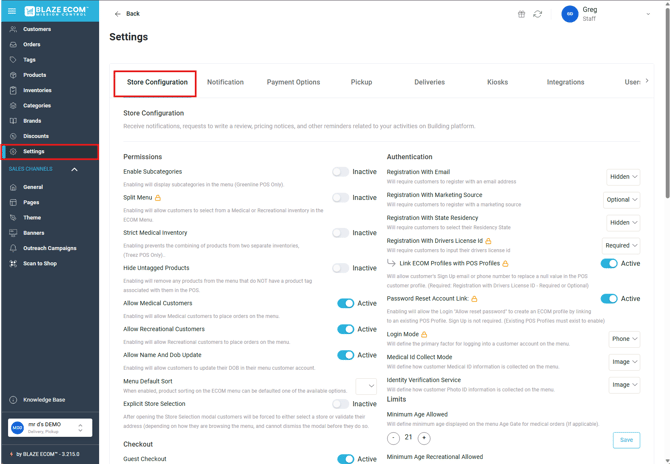This screenshot has height=464, width=670.
Task: Click the gift icon in header
Action: (x=521, y=14)
